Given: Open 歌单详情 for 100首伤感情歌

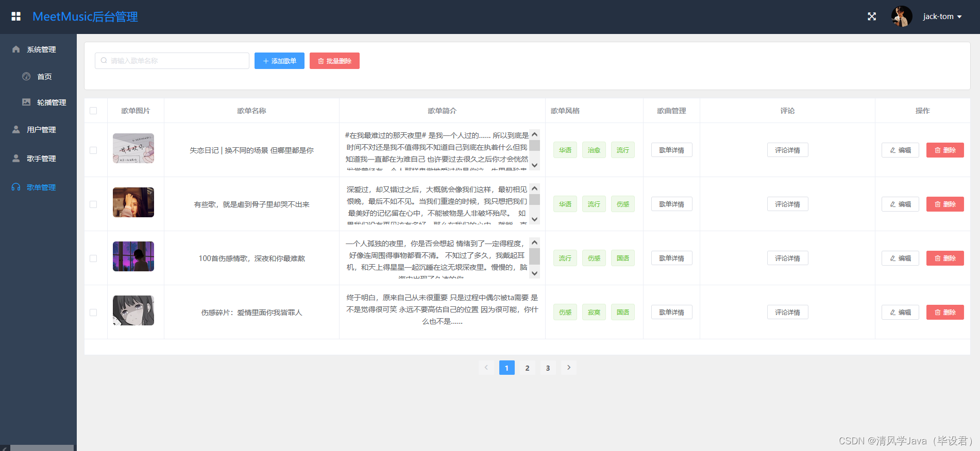Looking at the screenshot, I should (672, 258).
